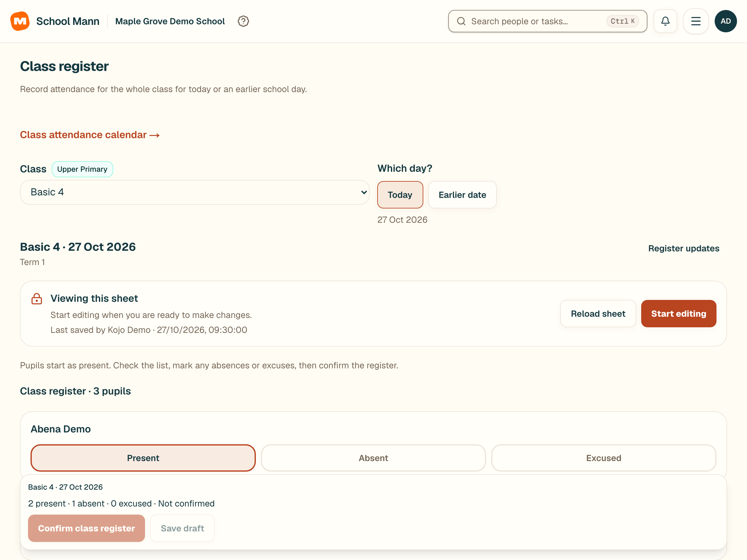Focus the Search people or tasks field
This screenshot has width=747, height=560.
547,21
